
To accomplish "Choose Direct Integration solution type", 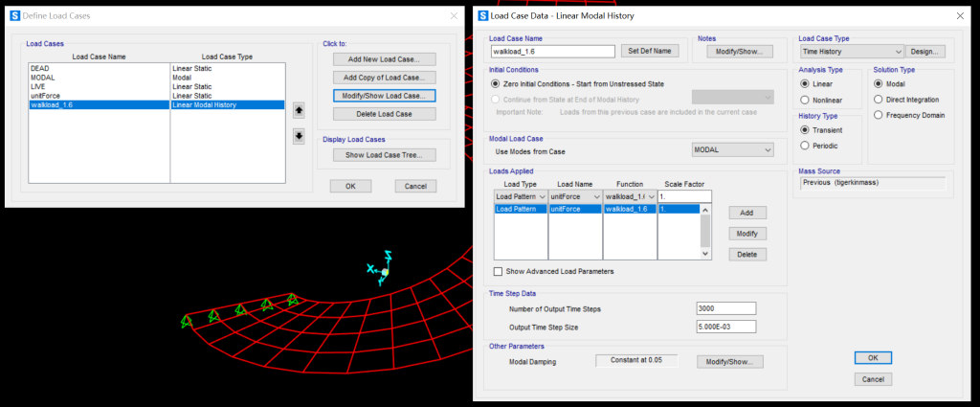I will [x=880, y=100].
